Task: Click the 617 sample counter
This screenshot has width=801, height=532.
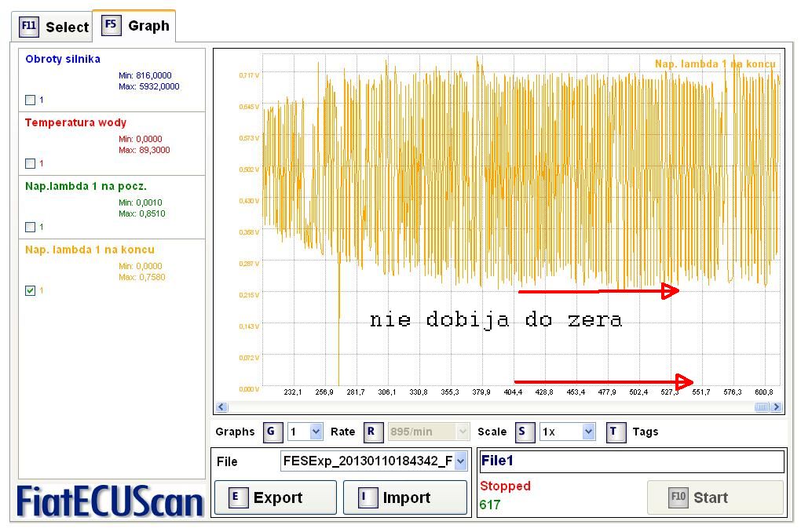Action: (490, 505)
